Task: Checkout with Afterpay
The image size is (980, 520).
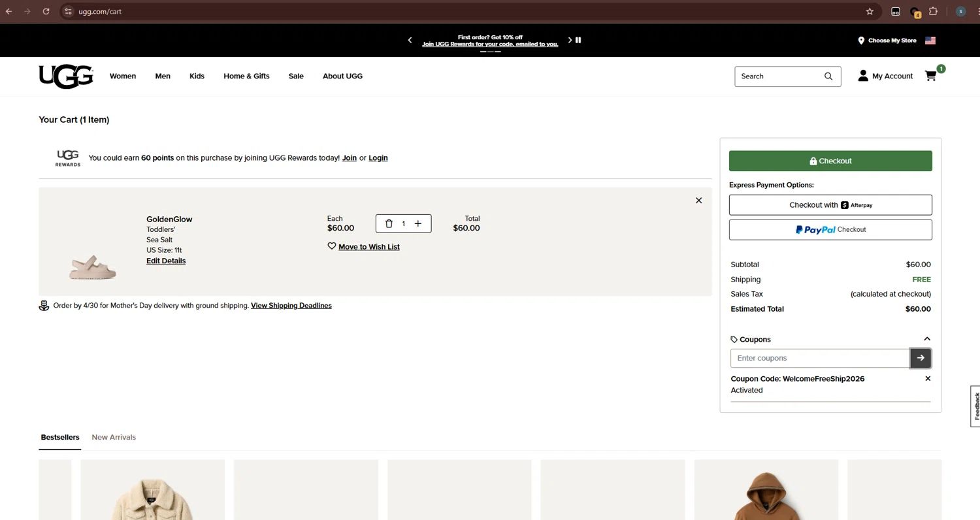Action: 830,205
